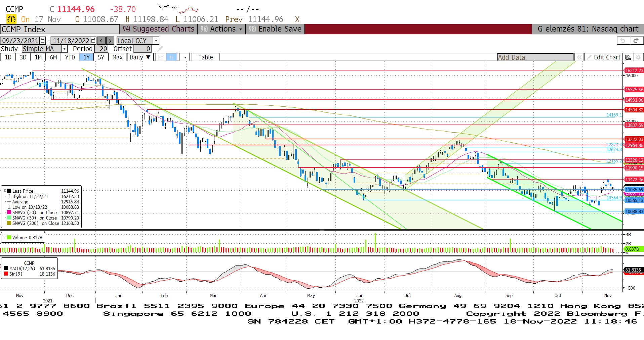The height and width of the screenshot is (340, 644).
Task: Switch to Table view
Action: [205, 57]
